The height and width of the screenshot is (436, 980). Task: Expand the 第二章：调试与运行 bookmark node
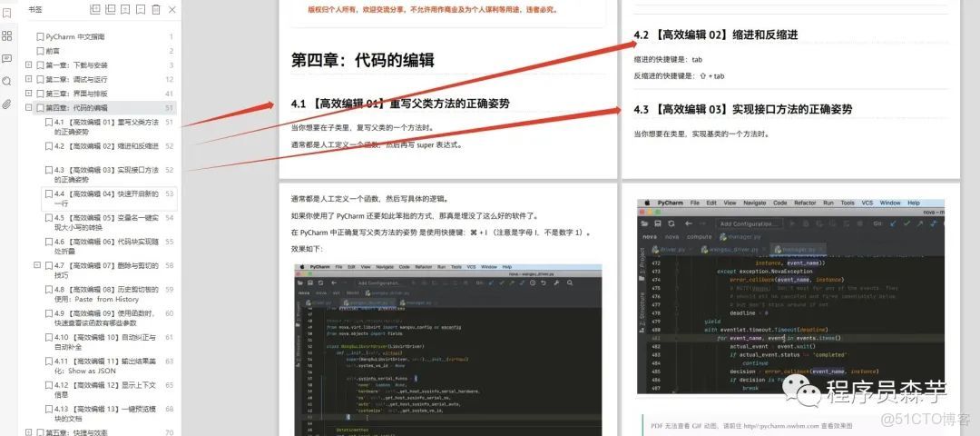(29, 79)
